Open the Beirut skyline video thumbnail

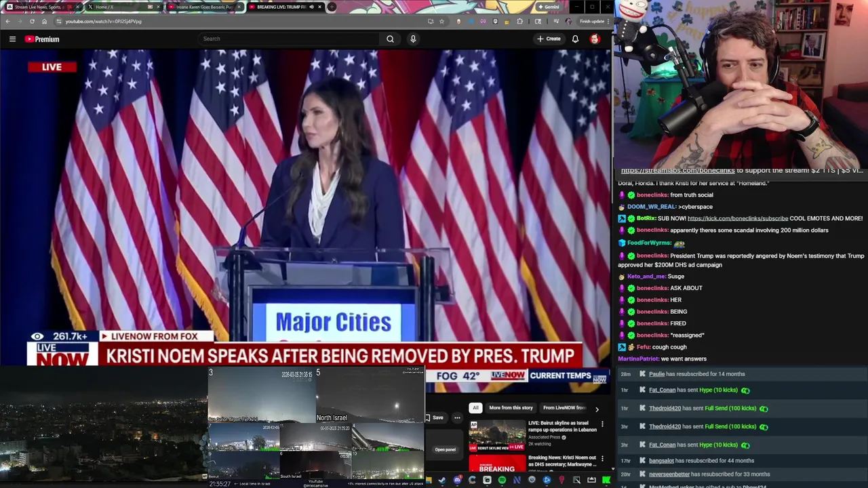[497, 435]
